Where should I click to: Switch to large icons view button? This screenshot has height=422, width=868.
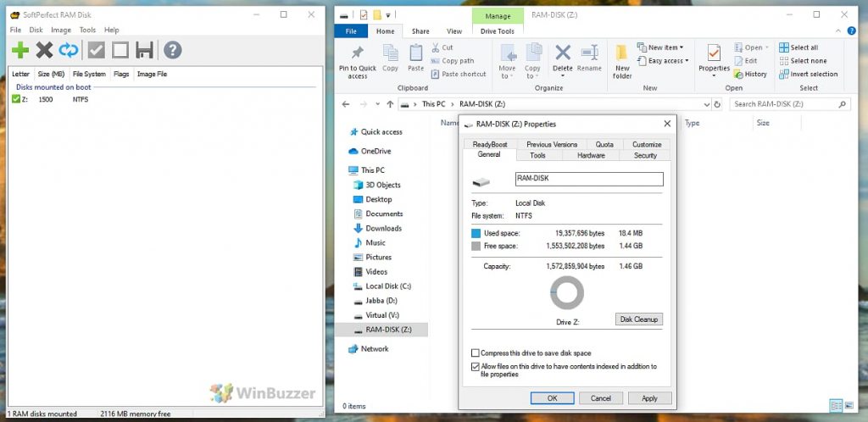pos(849,406)
